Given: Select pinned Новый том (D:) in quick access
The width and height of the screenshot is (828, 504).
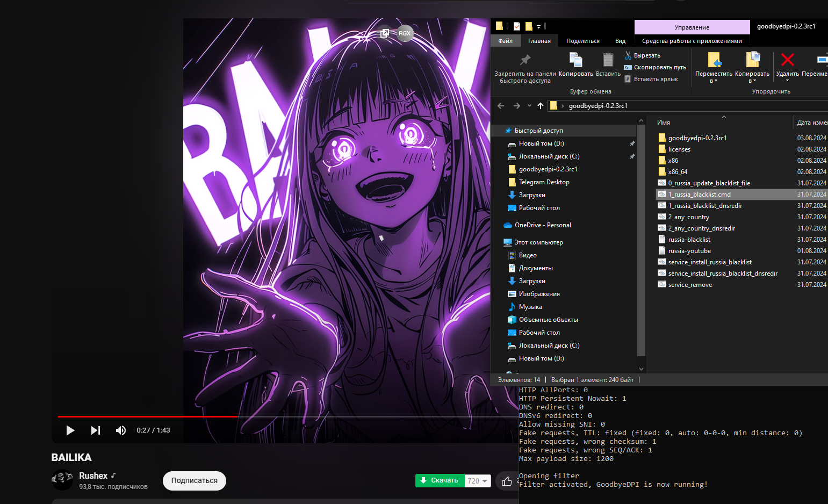Looking at the screenshot, I should pyautogui.click(x=541, y=143).
